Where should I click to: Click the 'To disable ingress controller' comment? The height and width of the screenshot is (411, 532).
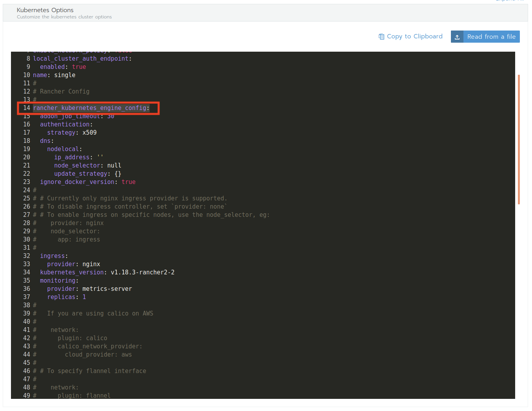130,207
